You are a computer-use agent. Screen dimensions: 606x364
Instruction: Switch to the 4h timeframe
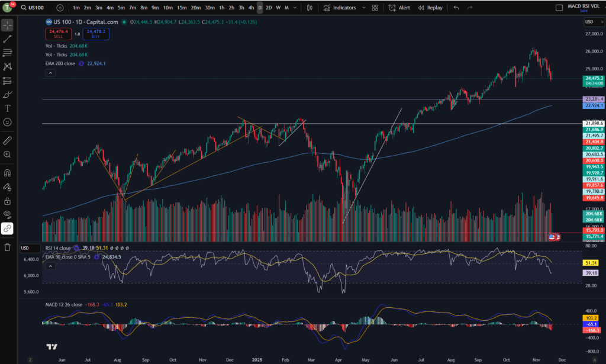click(x=251, y=8)
